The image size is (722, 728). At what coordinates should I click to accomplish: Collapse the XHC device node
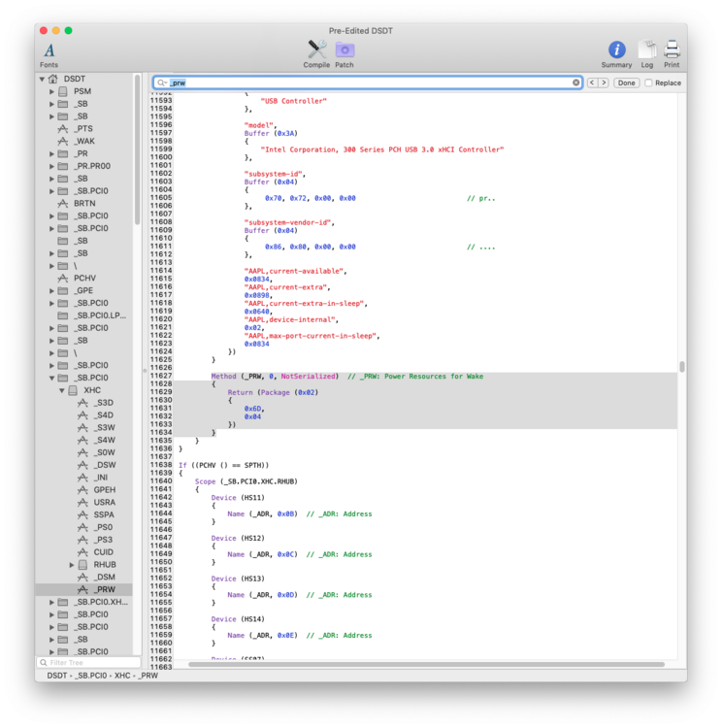[62, 390]
